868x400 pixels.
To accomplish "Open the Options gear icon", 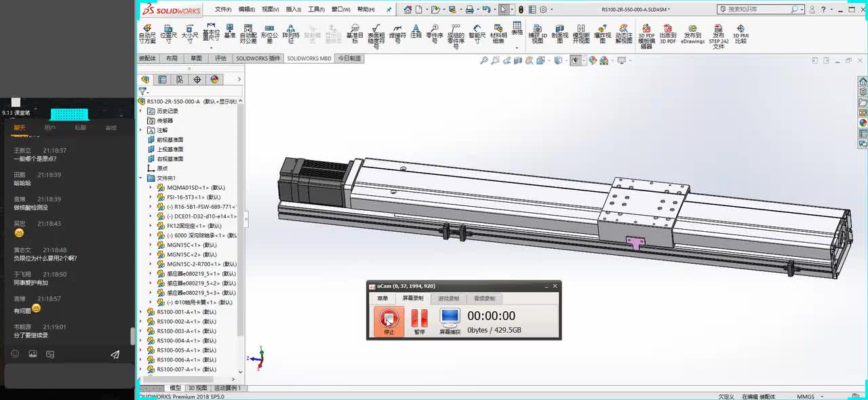I will point(544,9).
